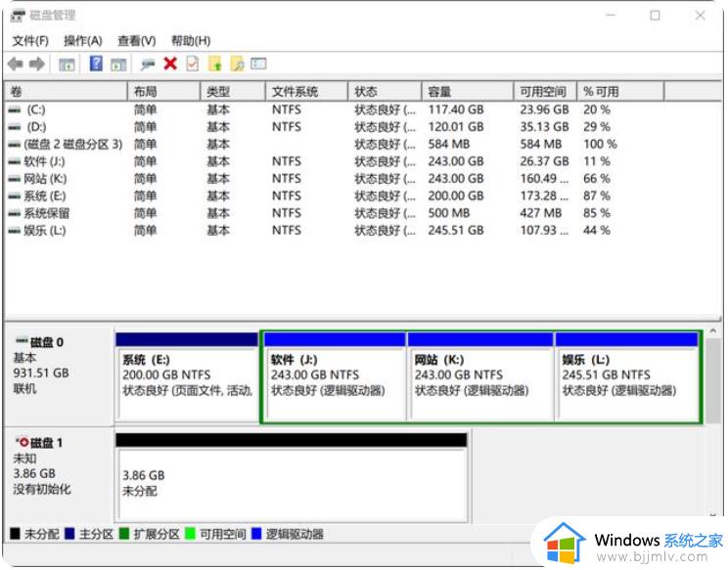This screenshot has width=728, height=570.
Task: Select the 磁盘 0 disk label panel
Action: (59, 375)
